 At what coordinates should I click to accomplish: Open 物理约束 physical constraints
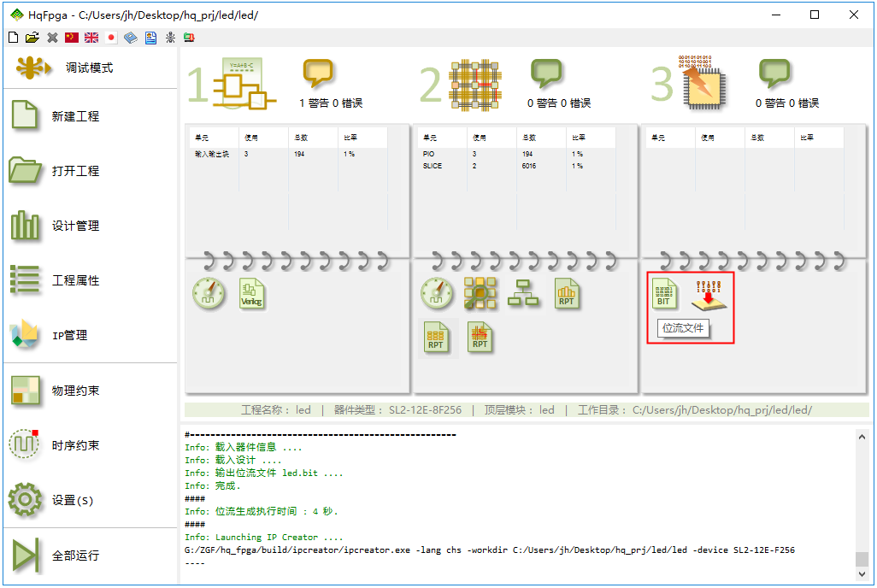click(x=75, y=391)
